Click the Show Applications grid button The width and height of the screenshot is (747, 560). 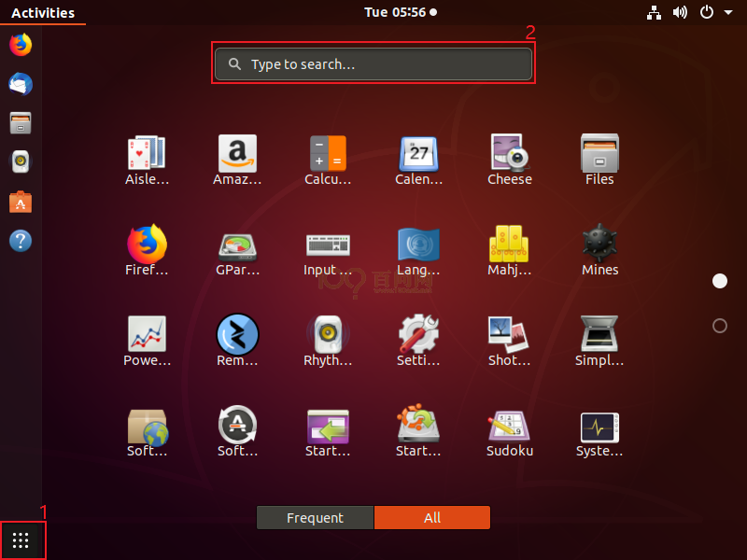pos(21,540)
